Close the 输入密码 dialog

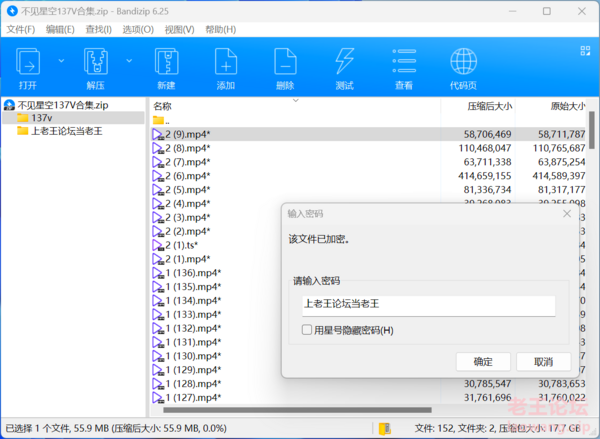567,214
